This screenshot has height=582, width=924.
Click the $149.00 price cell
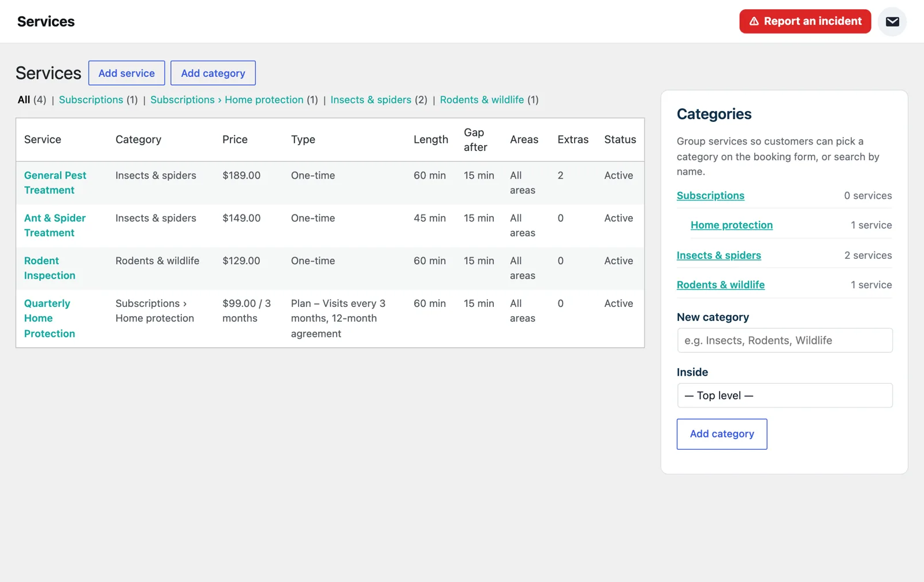click(241, 218)
